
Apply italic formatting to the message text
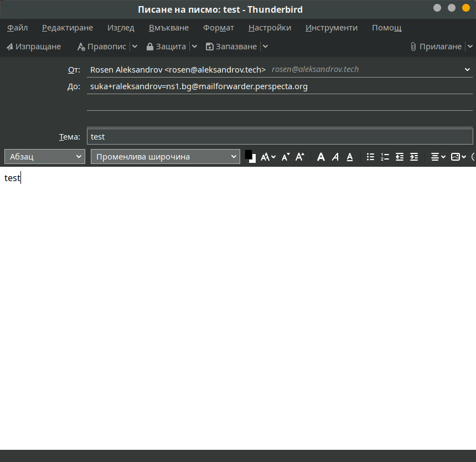(335, 157)
